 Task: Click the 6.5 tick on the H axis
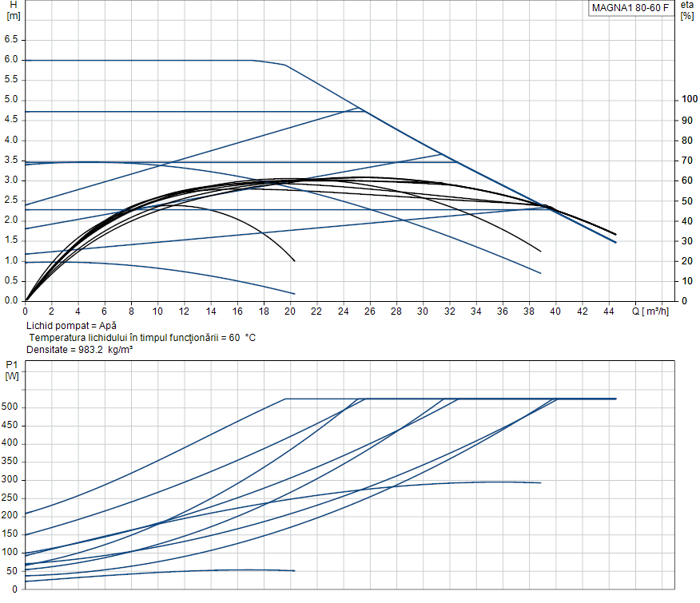(11, 39)
